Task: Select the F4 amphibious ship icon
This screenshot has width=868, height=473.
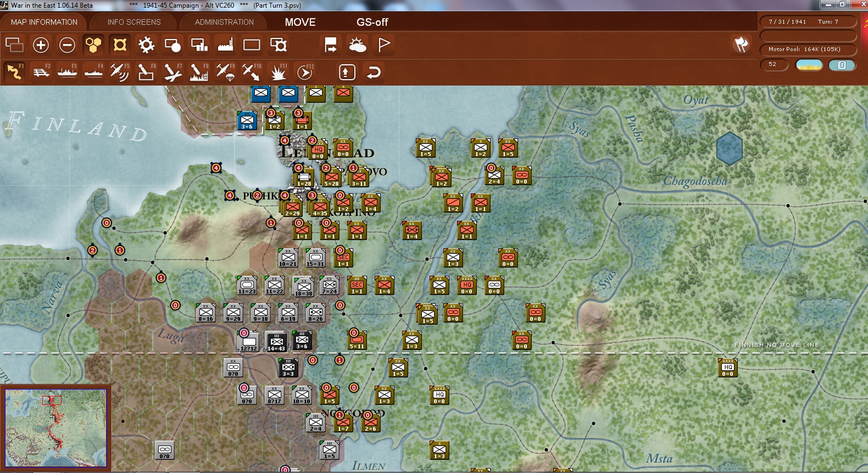Action: coord(94,72)
